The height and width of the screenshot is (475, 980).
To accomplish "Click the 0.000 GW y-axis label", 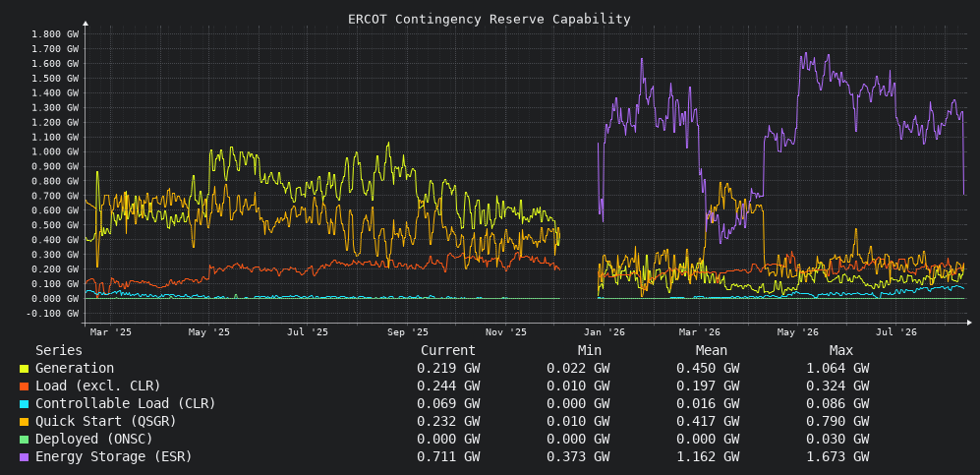I will pos(55,299).
